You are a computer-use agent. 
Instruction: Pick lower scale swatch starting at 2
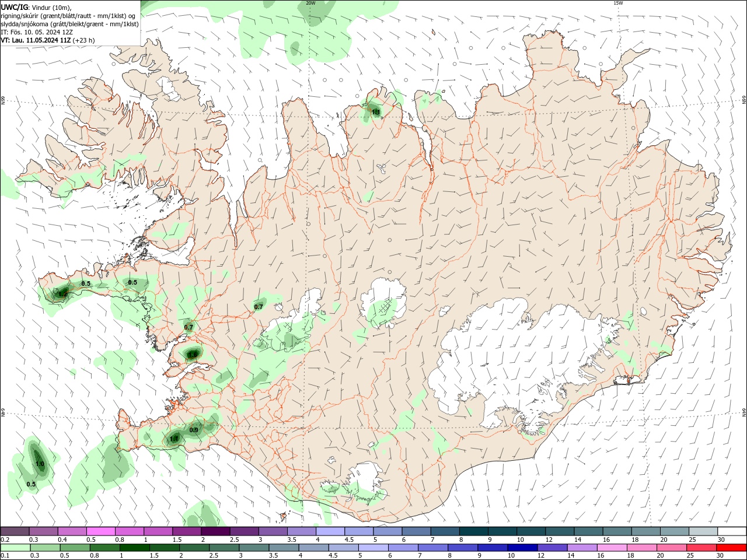[x=194, y=548]
